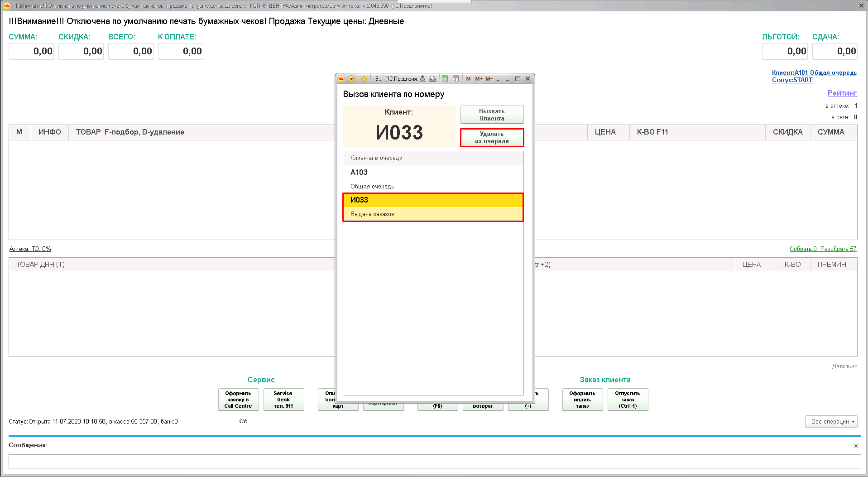The image size is (868, 477).
Task: Click the M+ memory add button
Action: coord(479,79)
